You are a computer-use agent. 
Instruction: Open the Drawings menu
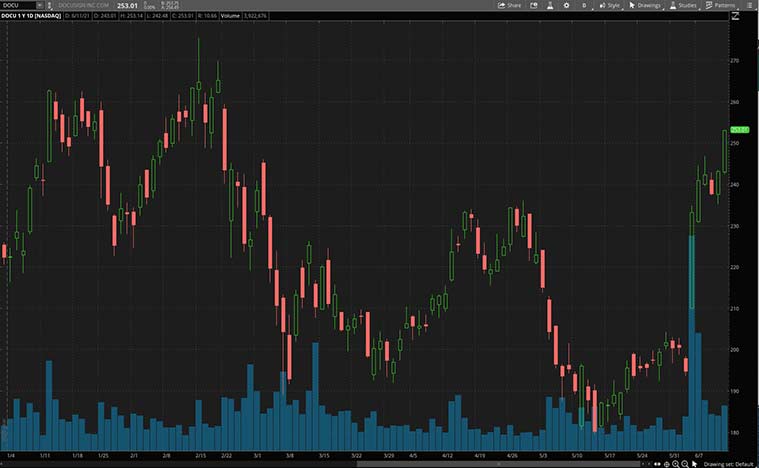pyautogui.click(x=645, y=5)
